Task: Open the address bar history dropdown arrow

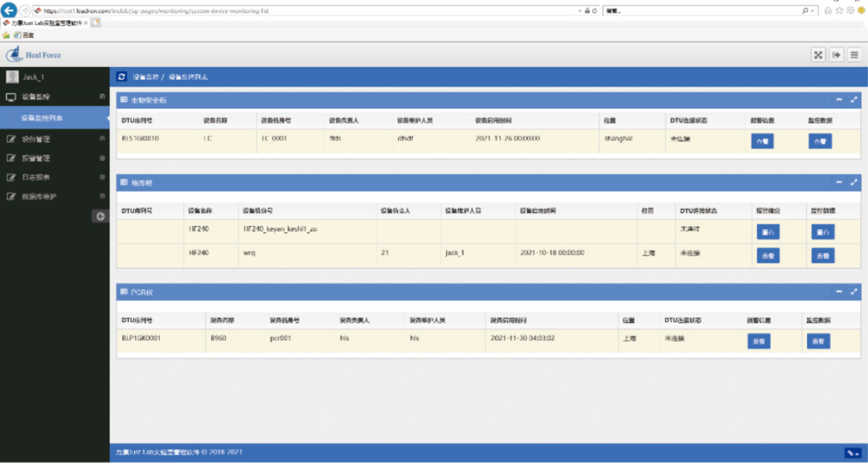Action: click(x=580, y=11)
